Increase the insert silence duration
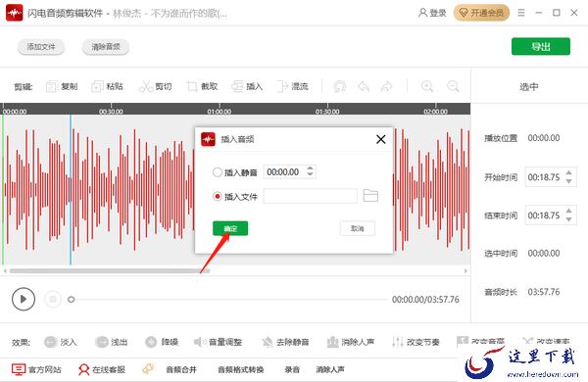 click(310, 168)
